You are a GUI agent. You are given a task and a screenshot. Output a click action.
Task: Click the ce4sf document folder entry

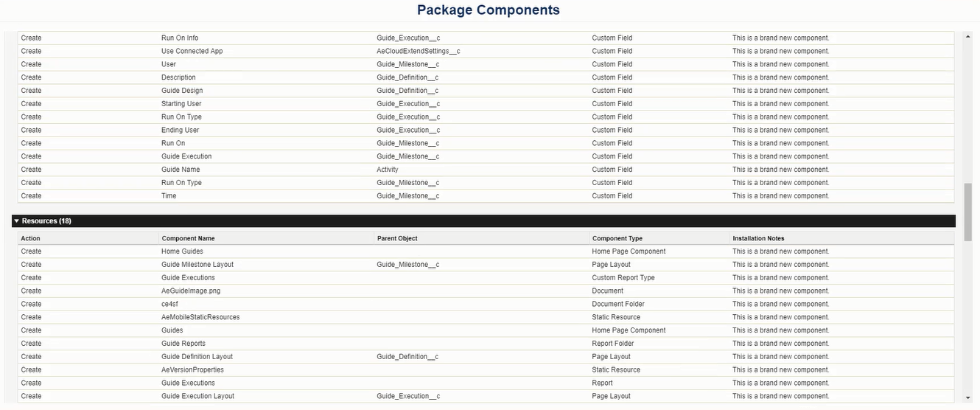click(x=171, y=304)
